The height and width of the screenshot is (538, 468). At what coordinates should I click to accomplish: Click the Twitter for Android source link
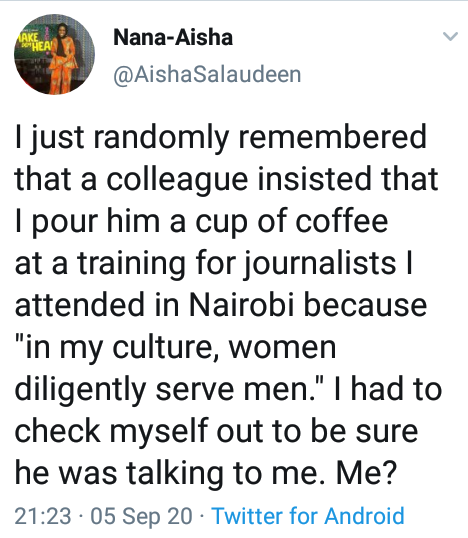(x=308, y=516)
